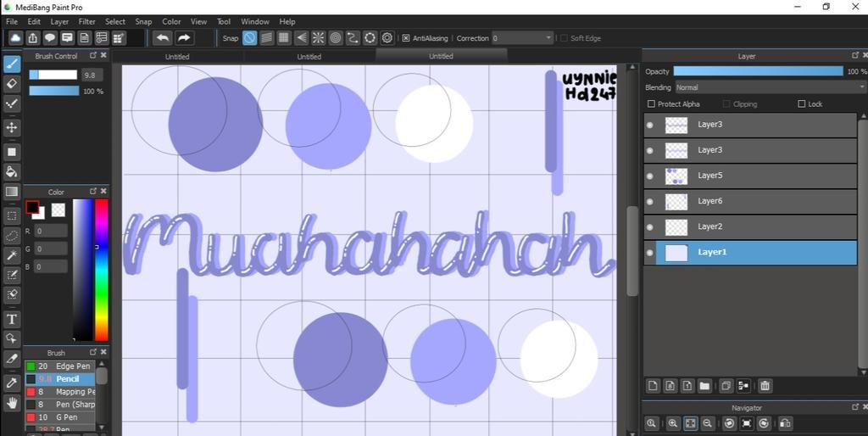Open the Snap menu

143,21
